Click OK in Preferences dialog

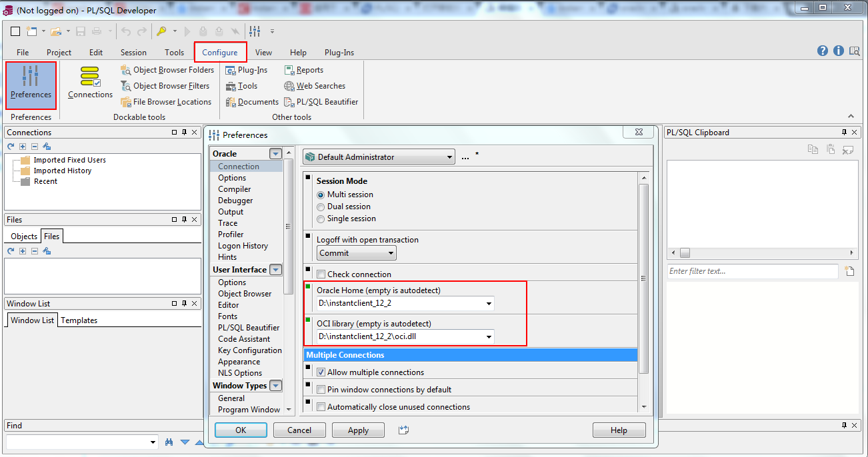coord(241,430)
